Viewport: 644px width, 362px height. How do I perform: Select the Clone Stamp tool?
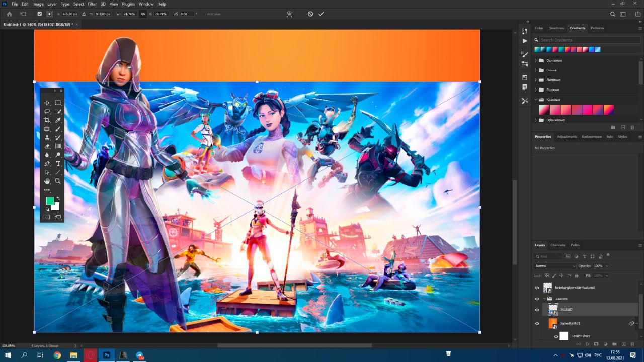click(47, 137)
